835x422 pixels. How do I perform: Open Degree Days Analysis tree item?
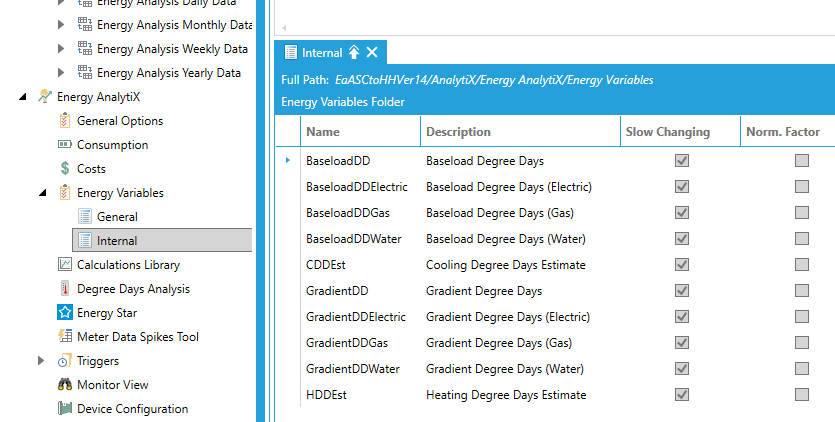pyautogui.click(x=133, y=289)
